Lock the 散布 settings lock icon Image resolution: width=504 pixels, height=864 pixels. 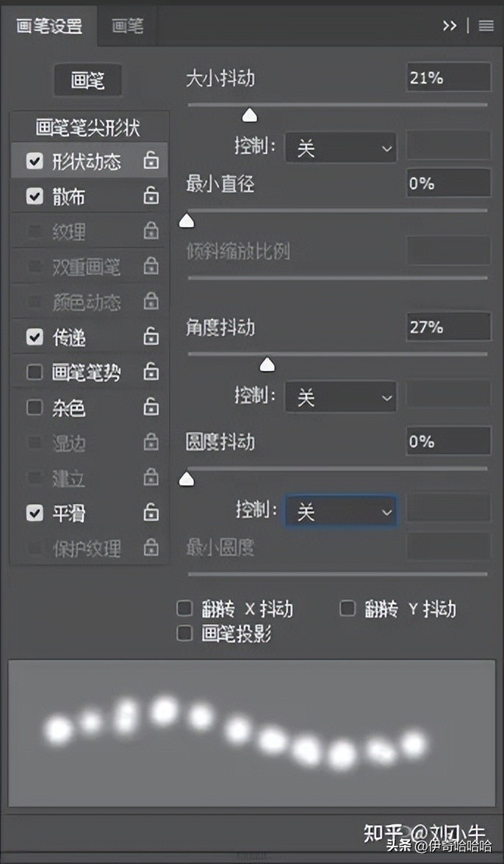pos(151,196)
